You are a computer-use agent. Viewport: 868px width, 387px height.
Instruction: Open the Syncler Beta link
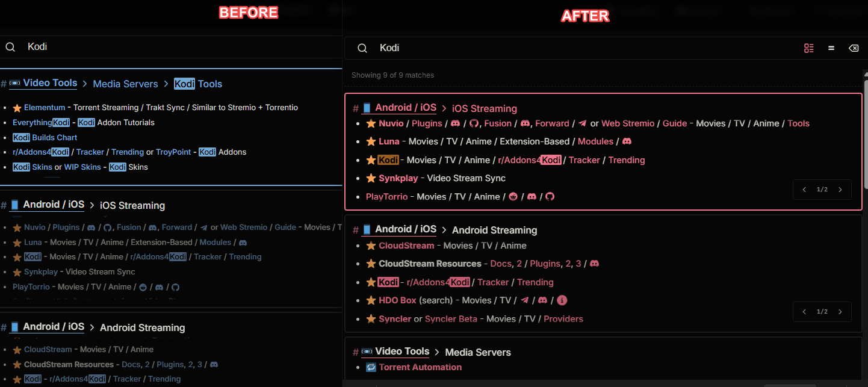coord(451,319)
